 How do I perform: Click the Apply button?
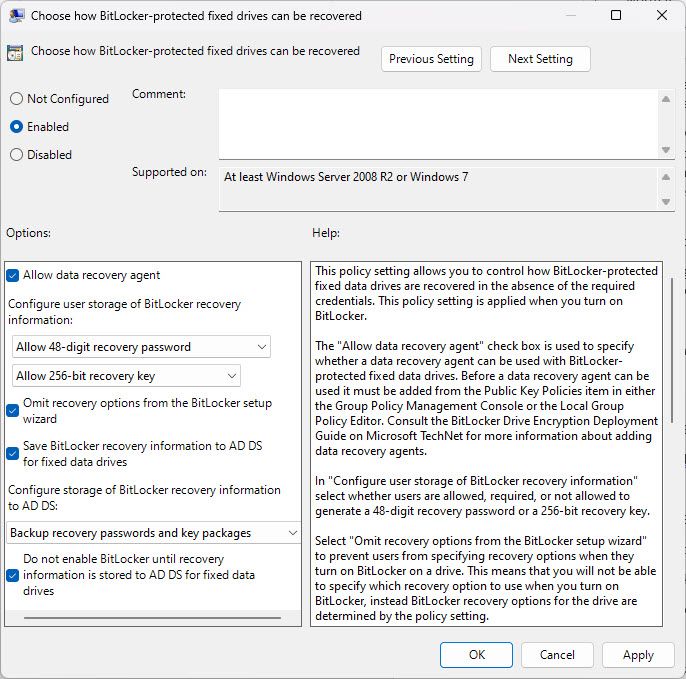click(x=638, y=654)
